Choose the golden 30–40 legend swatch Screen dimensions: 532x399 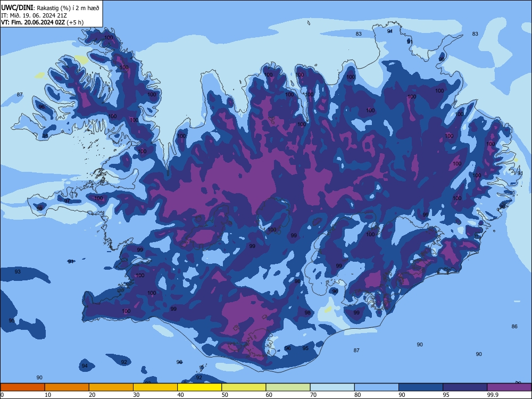[x=155, y=387]
